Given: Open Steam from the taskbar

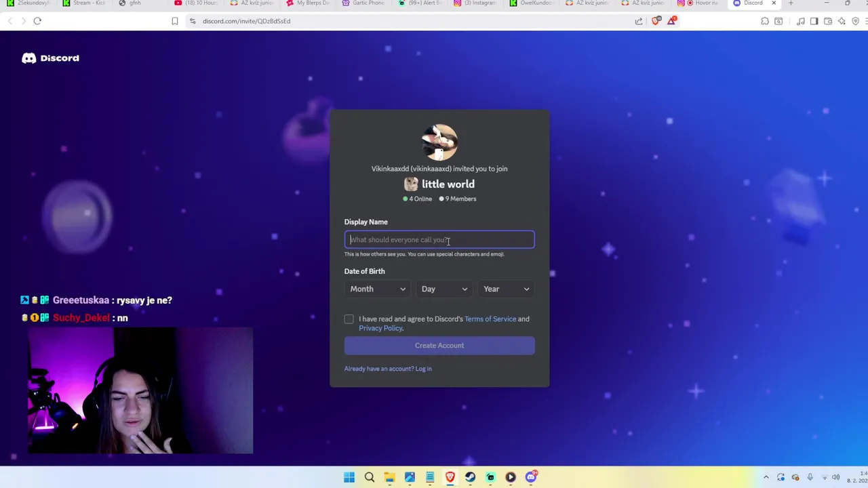Looking at the screenshot, I should (470, 477).
